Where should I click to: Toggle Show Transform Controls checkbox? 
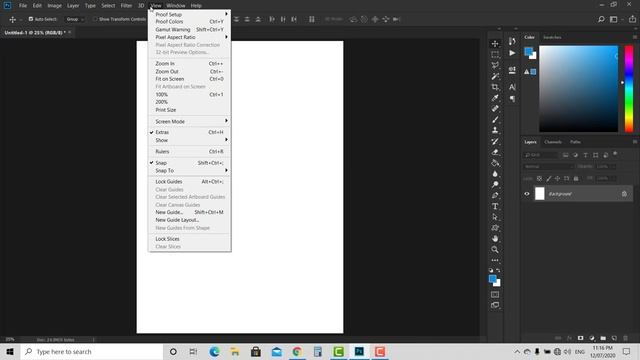pyautogui.click(x=95, y=19)
